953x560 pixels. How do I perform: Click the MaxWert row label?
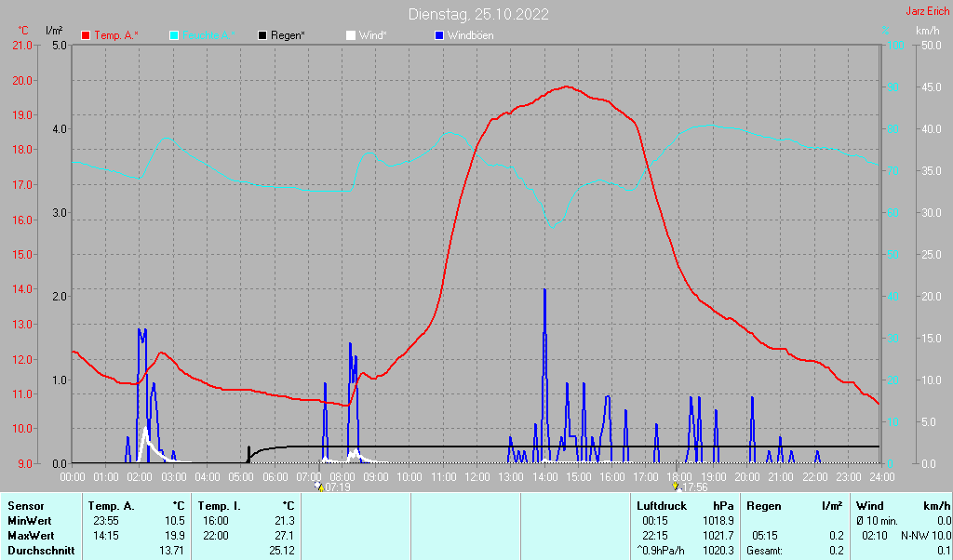point(30,536)
